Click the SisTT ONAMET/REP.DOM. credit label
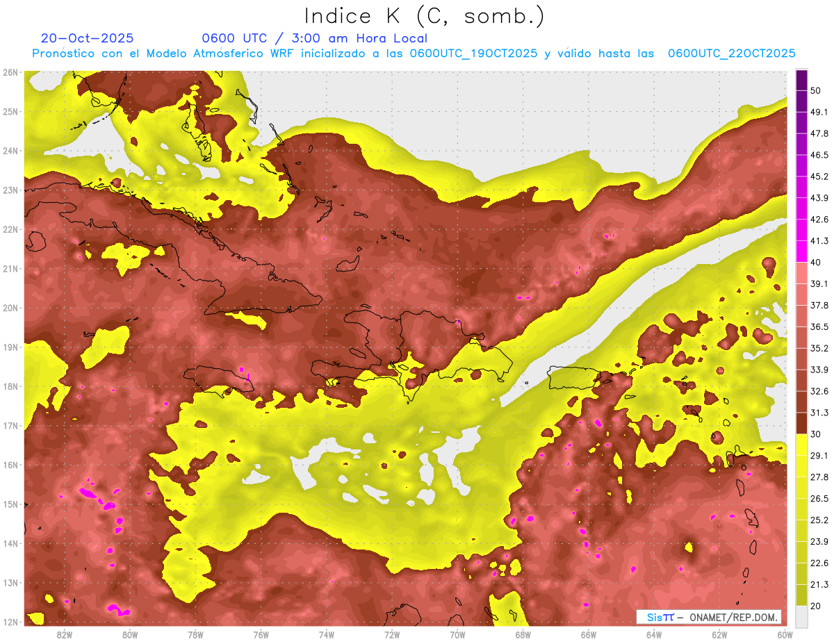The image size is (834, 644). coord(708,617)
